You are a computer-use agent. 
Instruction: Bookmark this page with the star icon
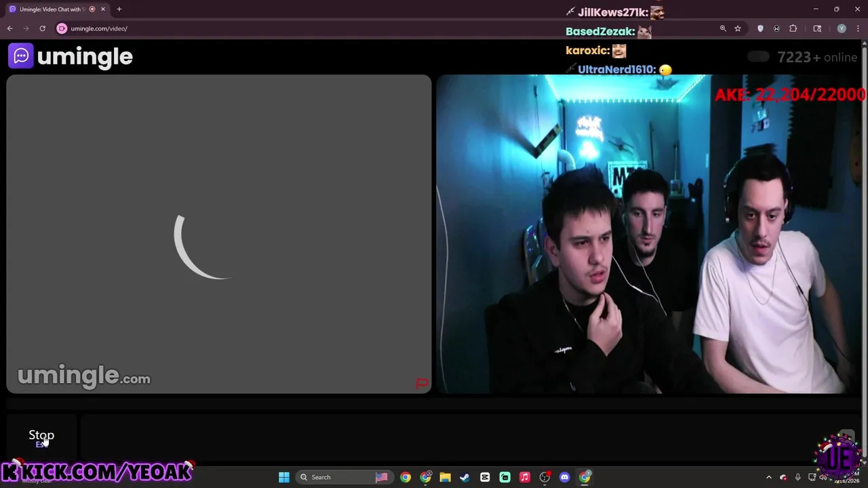(x=738, y=28)
